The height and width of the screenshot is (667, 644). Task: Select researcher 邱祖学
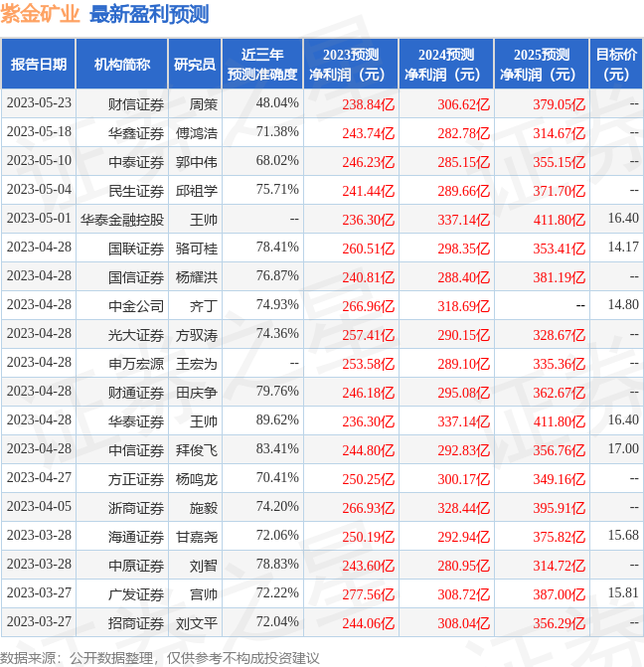(197, 191)
